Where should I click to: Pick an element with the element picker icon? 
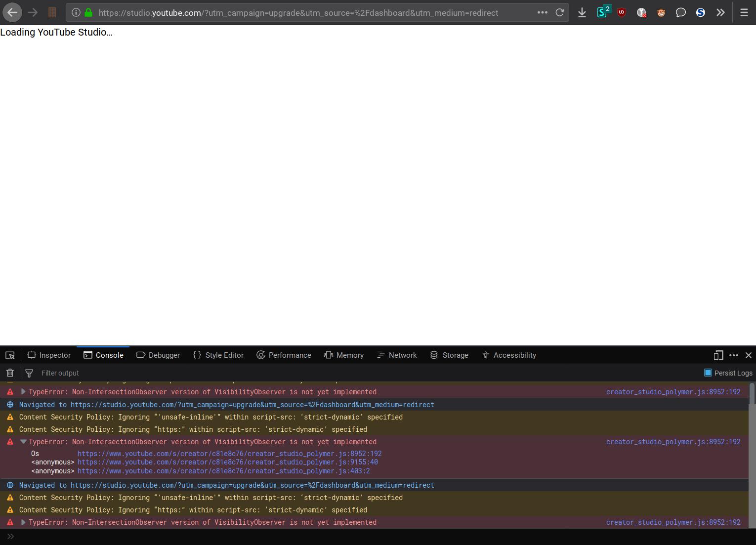[10, 355]
